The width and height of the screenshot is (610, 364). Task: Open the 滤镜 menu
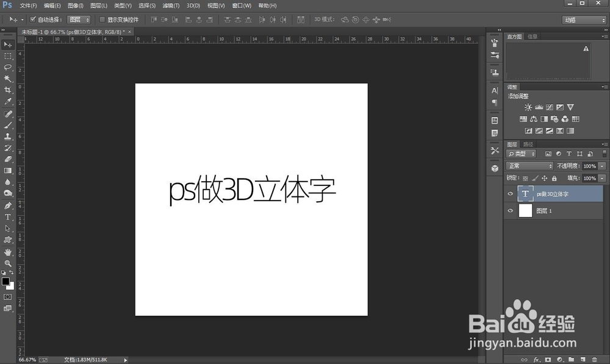170,5
